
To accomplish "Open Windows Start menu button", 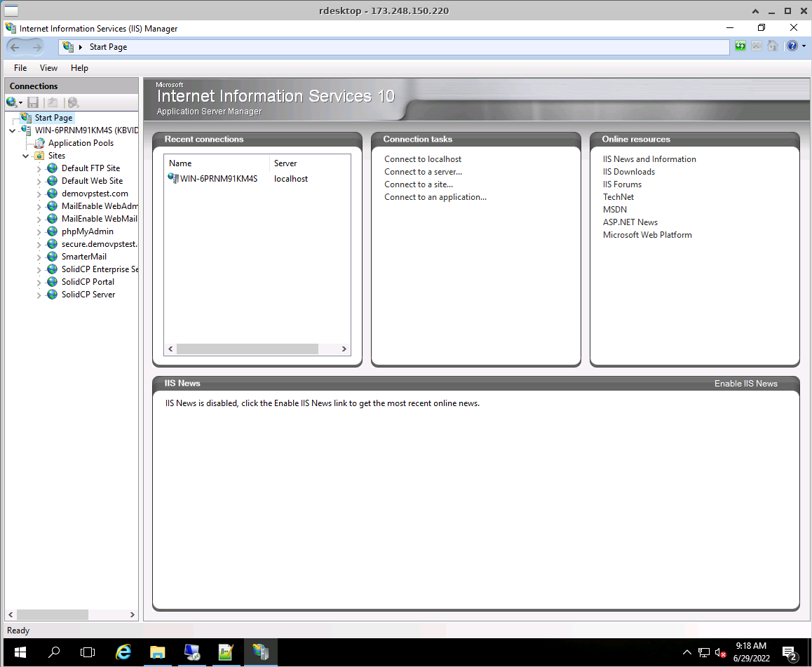I will 20,652.
